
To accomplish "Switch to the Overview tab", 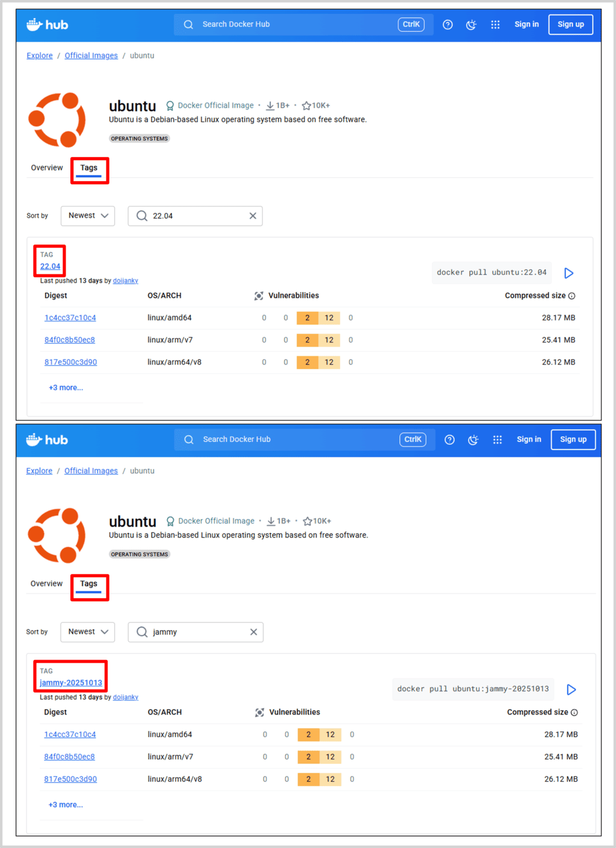I will [x=46, y=167].
